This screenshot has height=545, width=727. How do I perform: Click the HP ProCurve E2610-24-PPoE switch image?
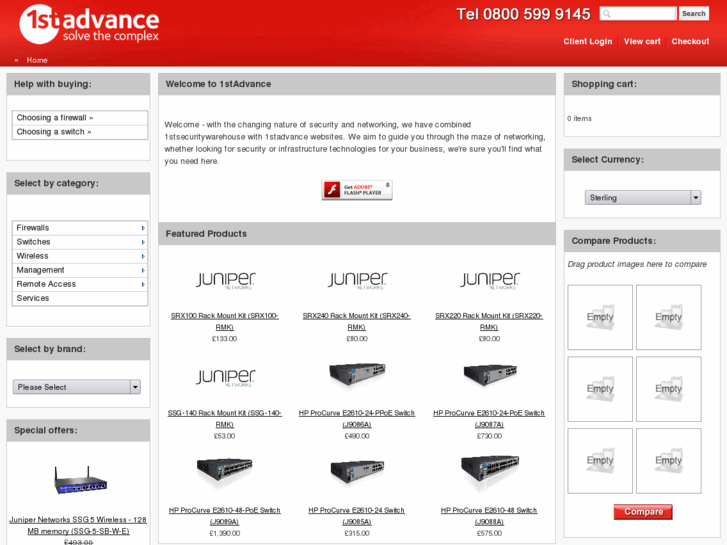[357, 374]
